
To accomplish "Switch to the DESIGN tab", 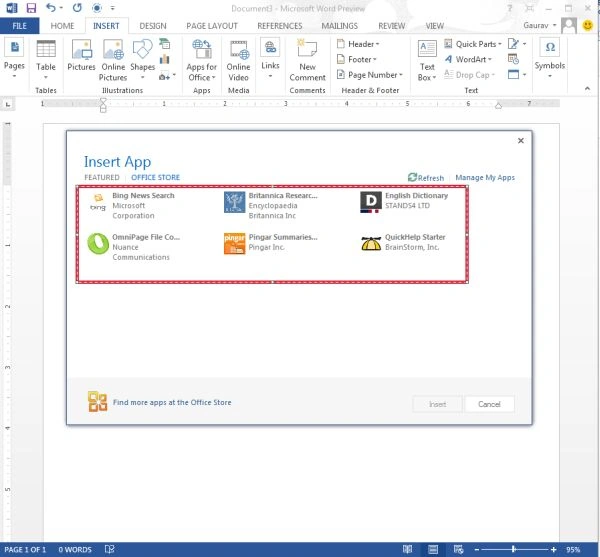I will coord(153,26).
